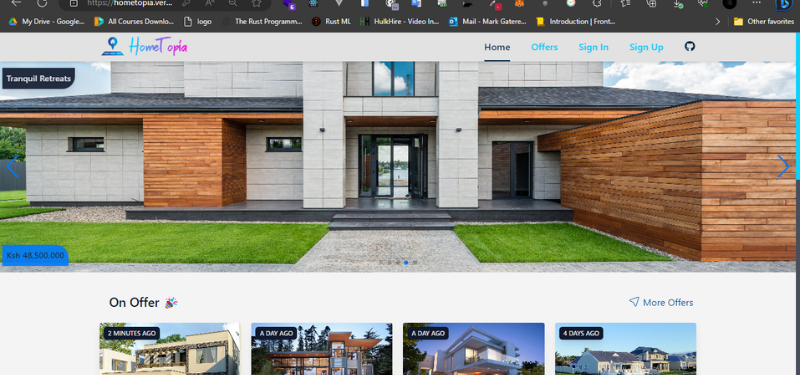
Task: Open Mail - Mark Gatere Outlook bookmark
Action: 488,21
